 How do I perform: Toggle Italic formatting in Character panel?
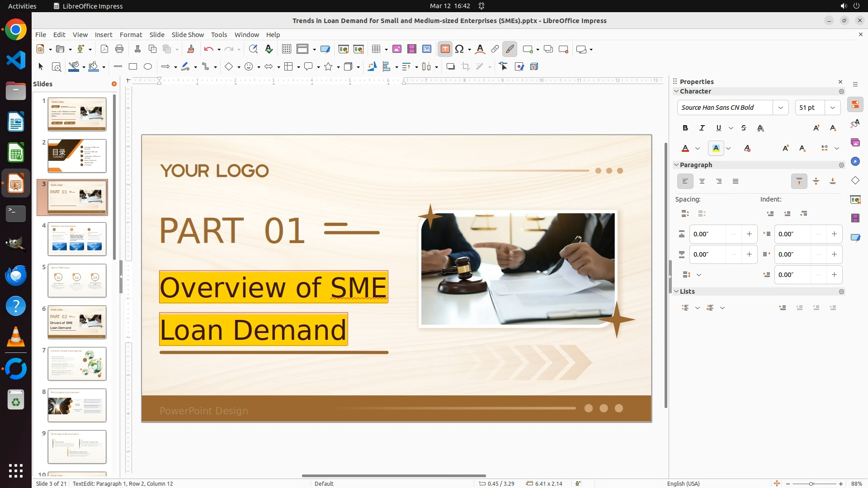click(x=702, y=128)
